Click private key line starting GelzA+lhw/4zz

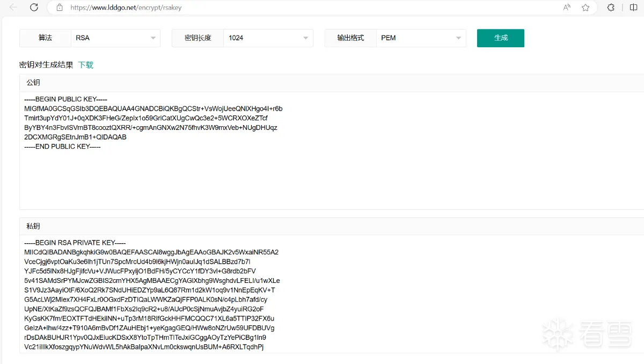pos(149,328)
